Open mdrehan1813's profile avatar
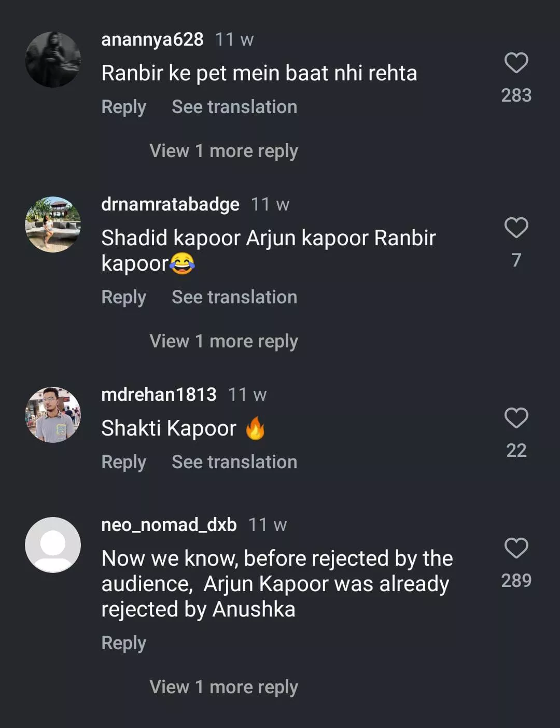The image size is (560, 728). [x=53, y=415]
